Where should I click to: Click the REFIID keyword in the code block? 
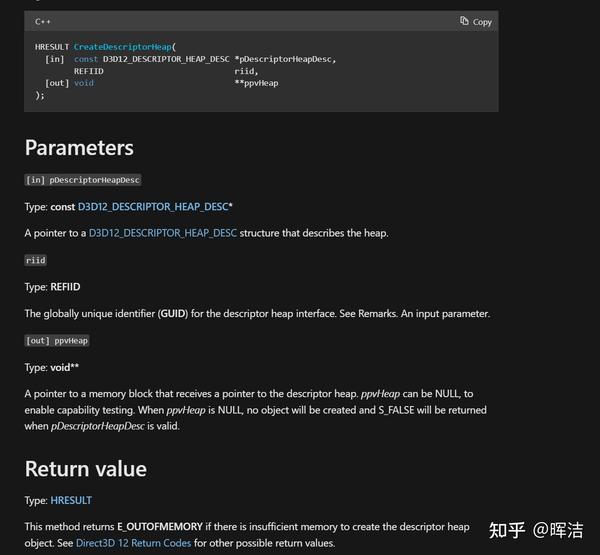tap(88, 71)
